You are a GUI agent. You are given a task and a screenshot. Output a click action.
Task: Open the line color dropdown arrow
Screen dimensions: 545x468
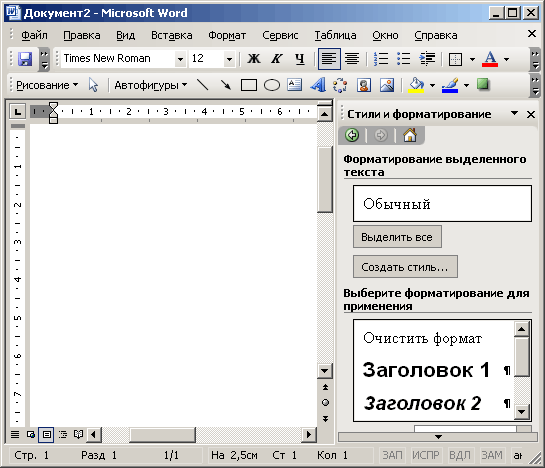point(466,85)
